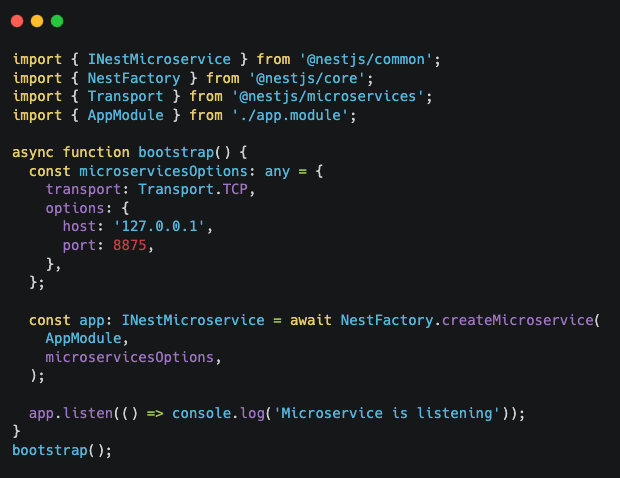This screenshot has height=478, width=620.
Task: Click the '@nestjs/core' string
Action: coord(306,78)
